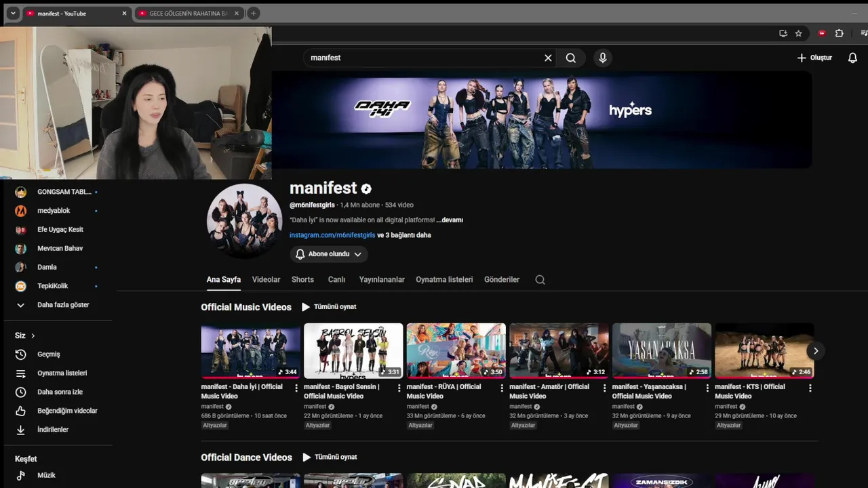Open the instagram.com/m6nifestgirls link
Image resolution: width=868 pixels, height=488 pixels.
[332, 235]
